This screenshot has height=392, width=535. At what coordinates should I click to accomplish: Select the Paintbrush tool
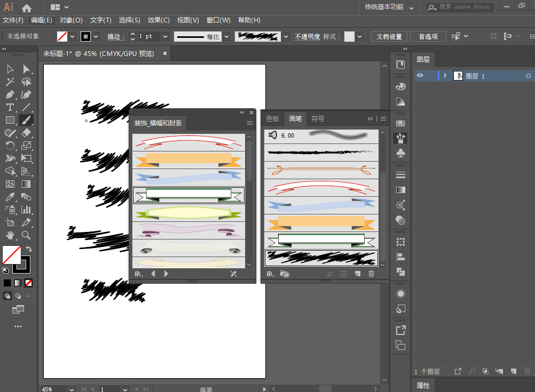[26, 120]
